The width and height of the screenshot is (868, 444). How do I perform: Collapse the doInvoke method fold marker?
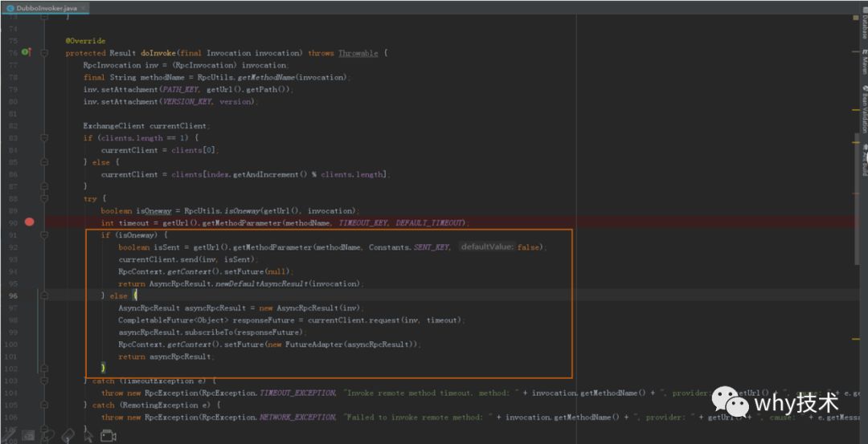pos(43,53)
